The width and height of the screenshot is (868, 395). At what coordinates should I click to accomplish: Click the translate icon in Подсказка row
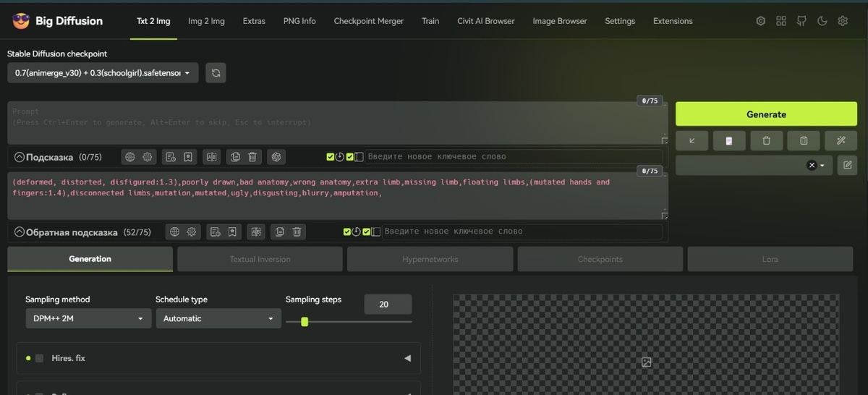pos(211,156)
